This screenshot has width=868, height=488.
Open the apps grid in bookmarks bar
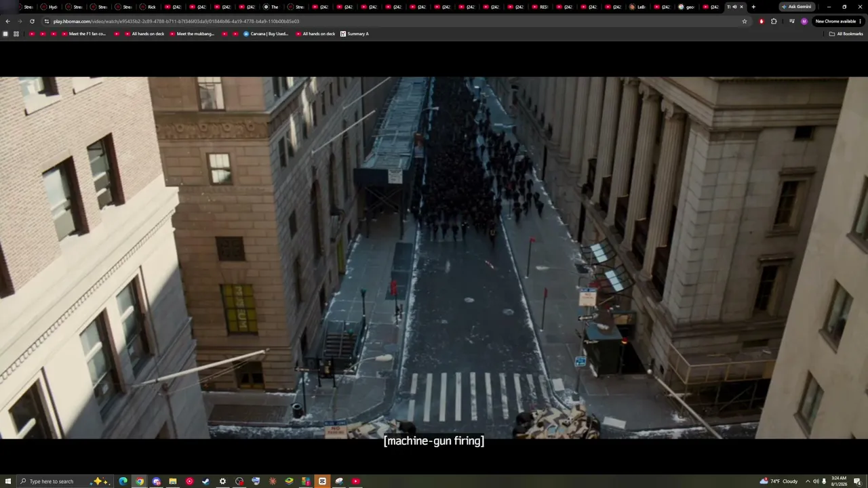[16, 34]
